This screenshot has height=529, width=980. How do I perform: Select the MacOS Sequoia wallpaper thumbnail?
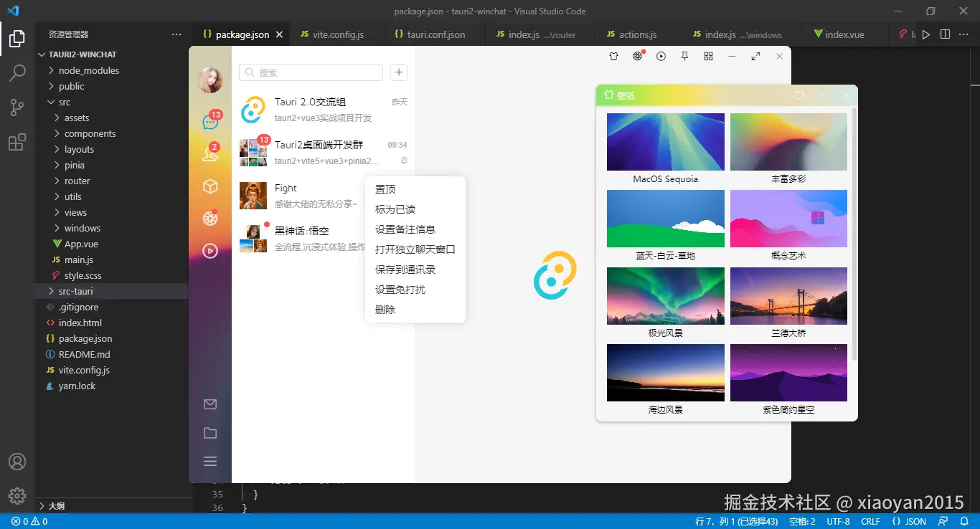point(665,141)
